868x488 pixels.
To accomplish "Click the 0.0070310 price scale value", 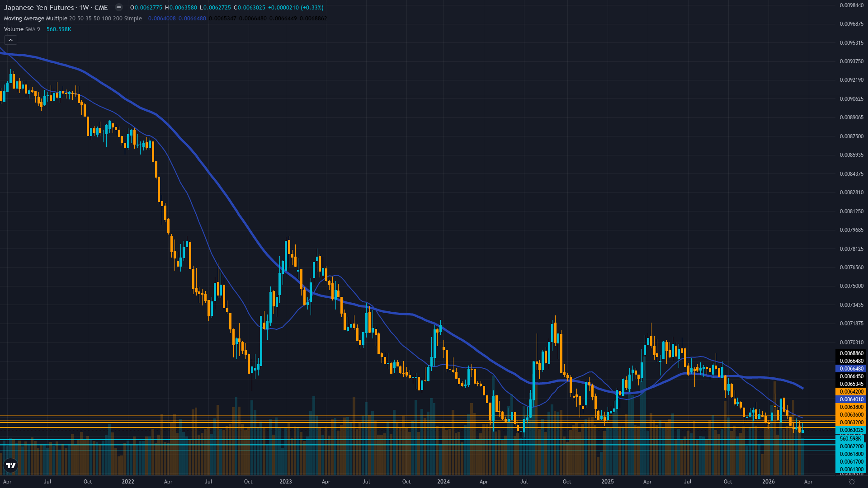I will [x=852, y=343].
